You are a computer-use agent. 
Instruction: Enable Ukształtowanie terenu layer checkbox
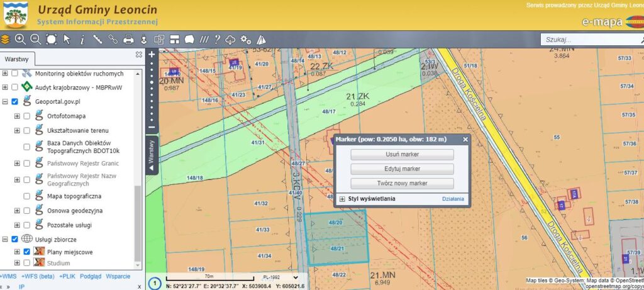pos(26,131)
